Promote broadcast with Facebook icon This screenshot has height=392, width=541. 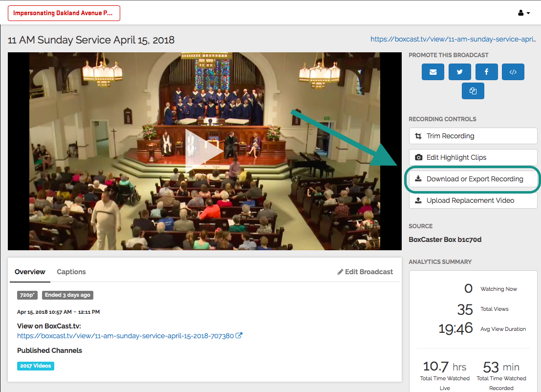pos(486,72)
